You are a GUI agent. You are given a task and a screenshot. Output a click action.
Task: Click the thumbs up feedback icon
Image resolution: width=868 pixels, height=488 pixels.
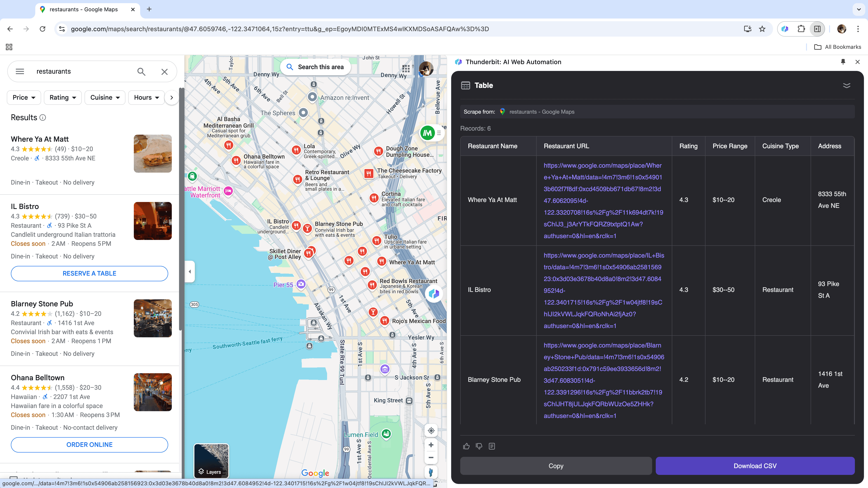click(x=467, y=446)
